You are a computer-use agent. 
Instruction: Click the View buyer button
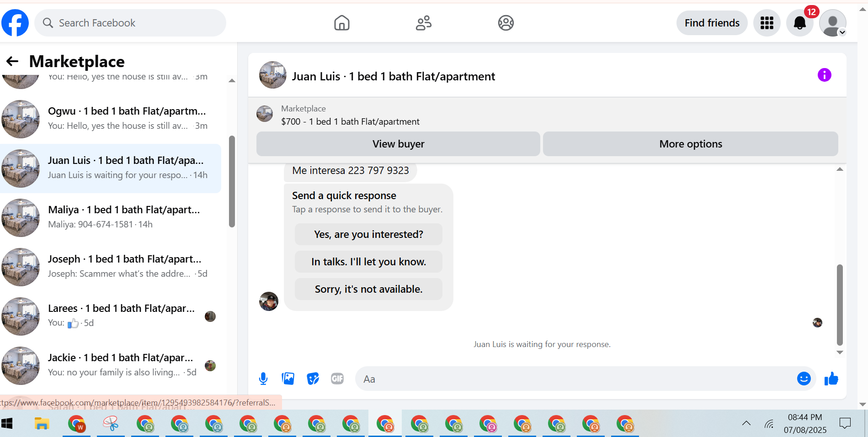[x=398, y=144]
